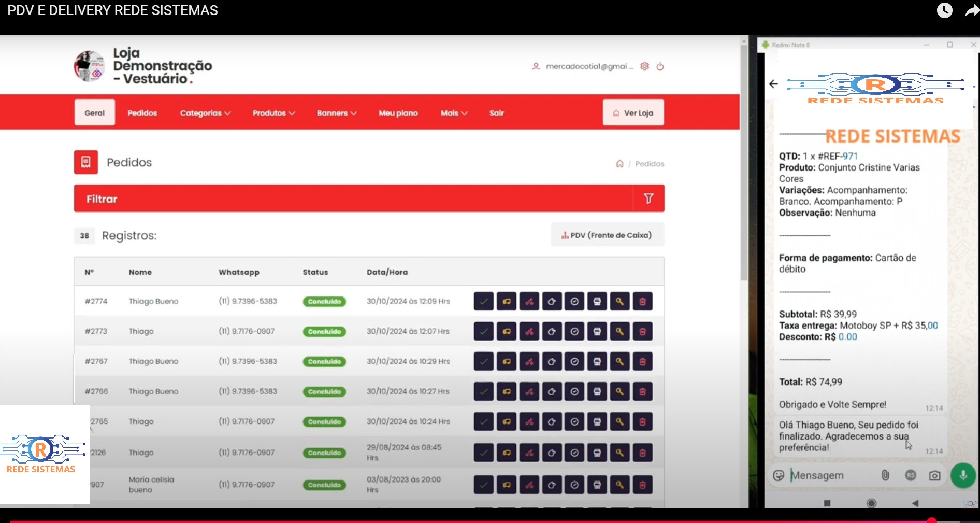
Task: Click the home icon in the breadcrumb
Action: click(619, 164)
